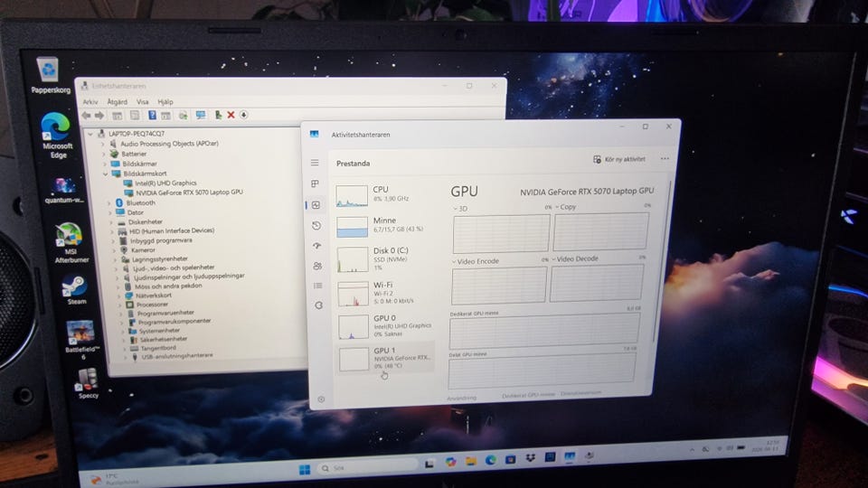Open Visa menu in Device Manager
Image resolution: width=868 pixels, height=488 pixels.
143,102
